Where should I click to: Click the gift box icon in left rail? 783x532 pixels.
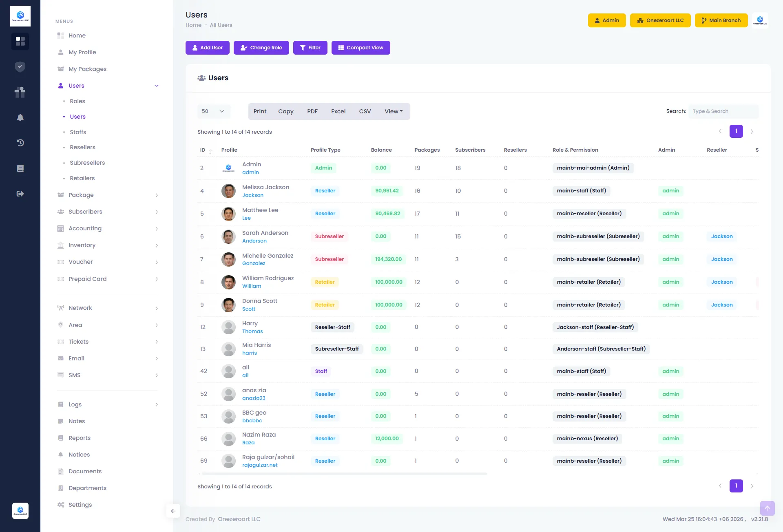pos(20,92)
